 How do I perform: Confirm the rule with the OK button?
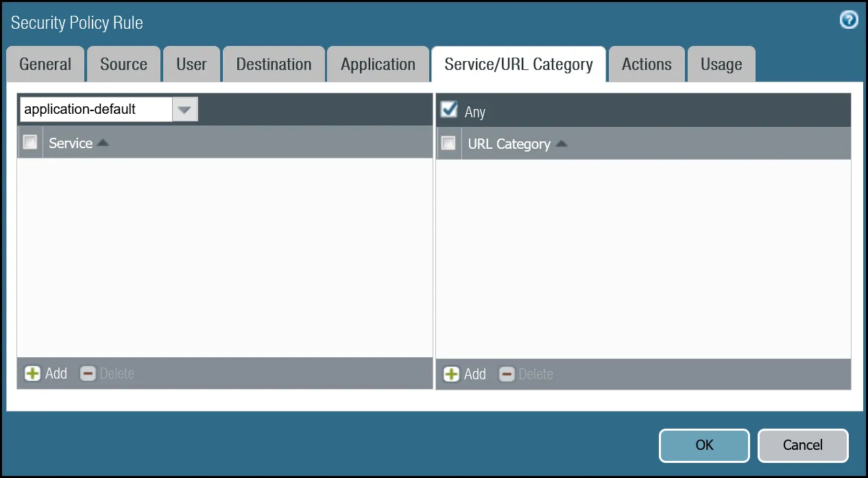point(703,445)
